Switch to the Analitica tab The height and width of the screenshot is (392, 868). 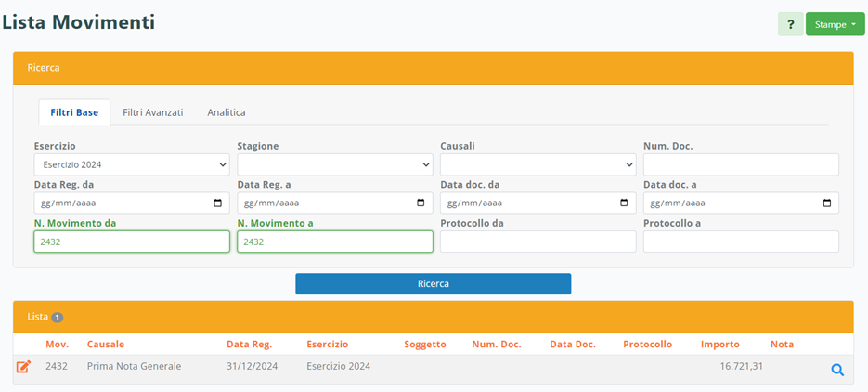coord(226,112)
